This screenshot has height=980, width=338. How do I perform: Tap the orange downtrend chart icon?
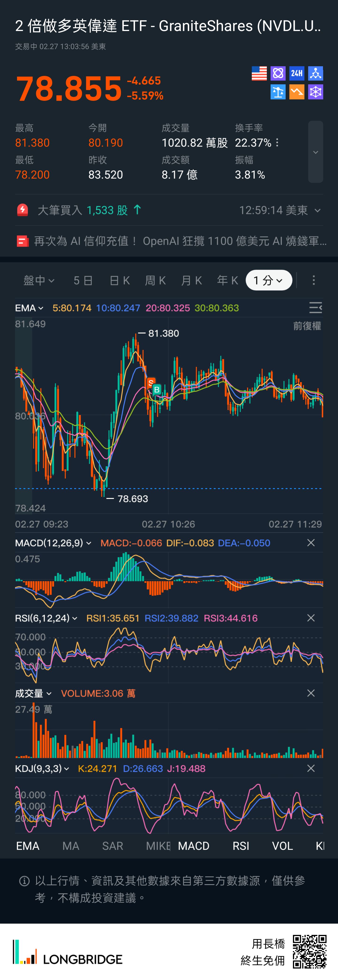click(x=296, y=92)
